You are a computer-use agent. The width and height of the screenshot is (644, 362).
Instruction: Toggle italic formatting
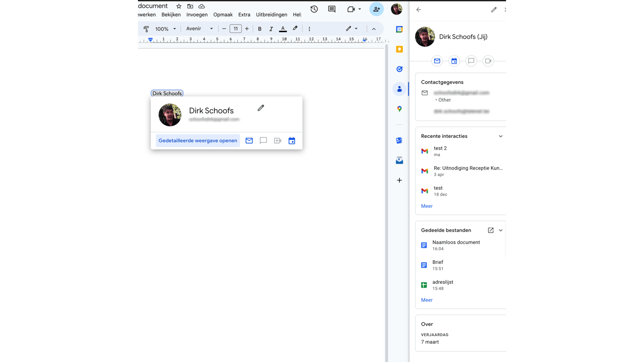click(x=271, y=29)
